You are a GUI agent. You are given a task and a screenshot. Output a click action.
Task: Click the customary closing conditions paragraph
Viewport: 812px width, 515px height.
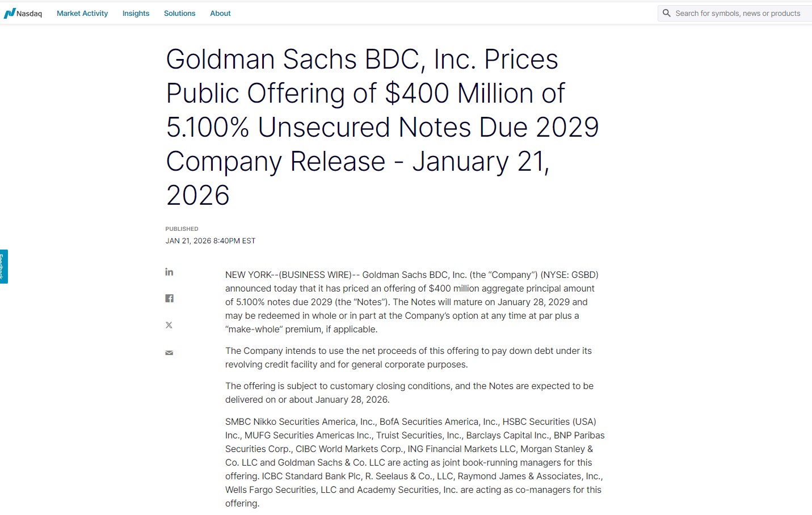click(409, 392)
